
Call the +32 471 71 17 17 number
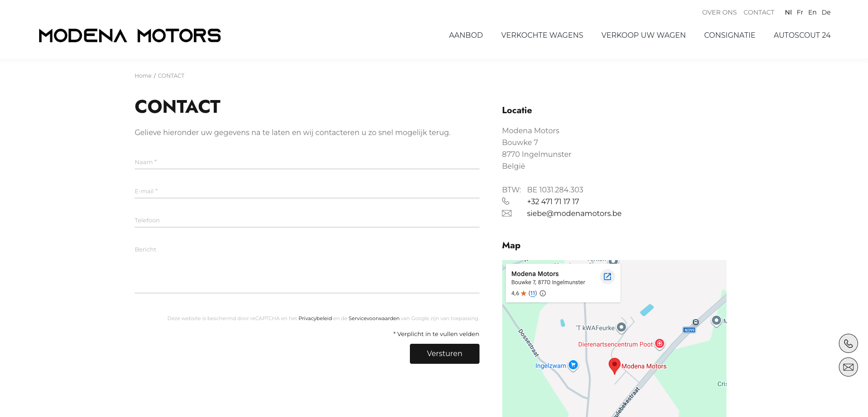553,201
